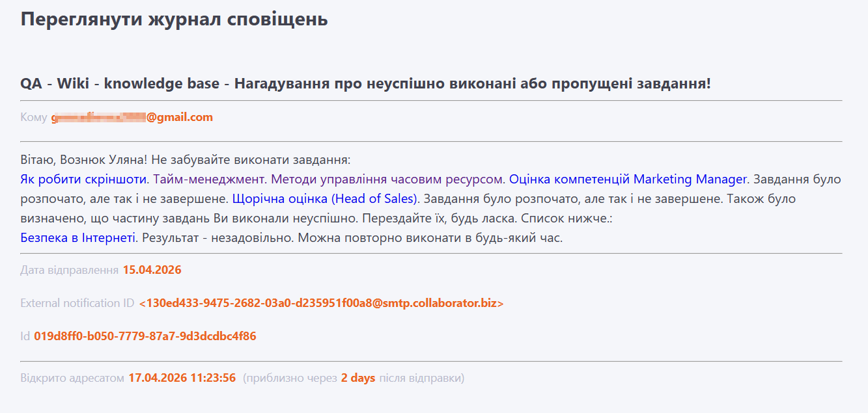Click the 'Оцінка компетенцій Marketing Manager' link
Screen dimensions: 868x413
[x=628, y=179]
